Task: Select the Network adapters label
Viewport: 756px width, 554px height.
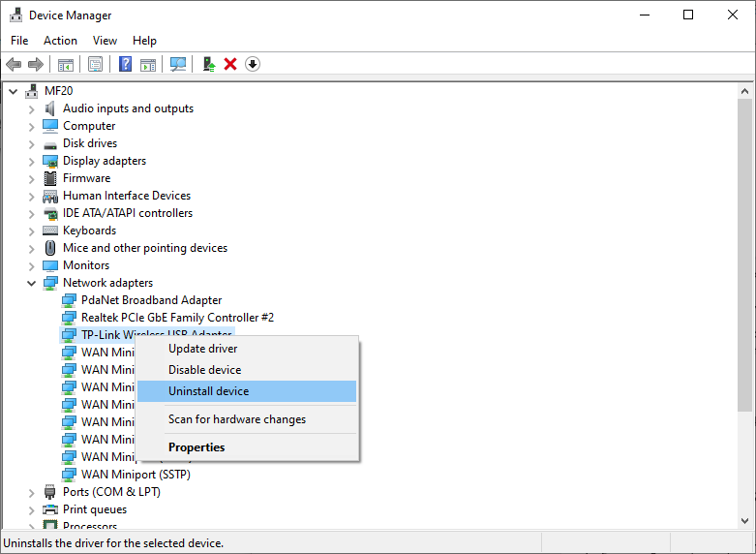Action: (x=108, y=283)
